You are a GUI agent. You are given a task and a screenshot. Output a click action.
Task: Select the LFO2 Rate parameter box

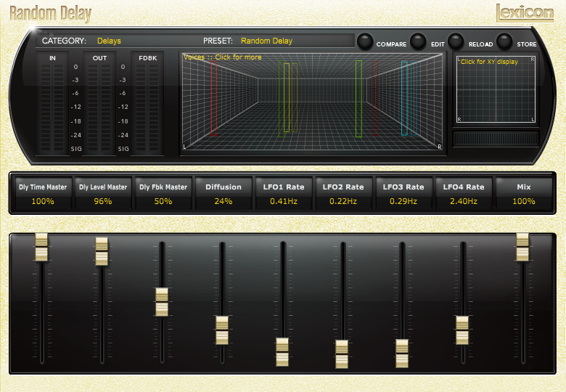point(343,193)
